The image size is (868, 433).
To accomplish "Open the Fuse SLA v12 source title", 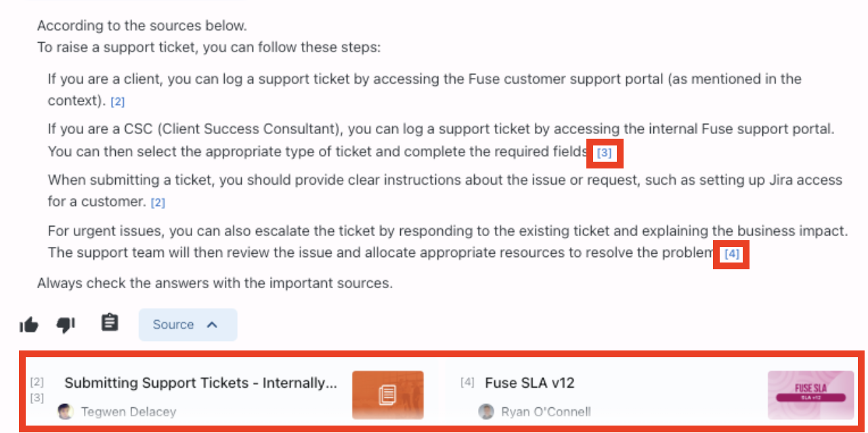I will click(x=529, y=383).
